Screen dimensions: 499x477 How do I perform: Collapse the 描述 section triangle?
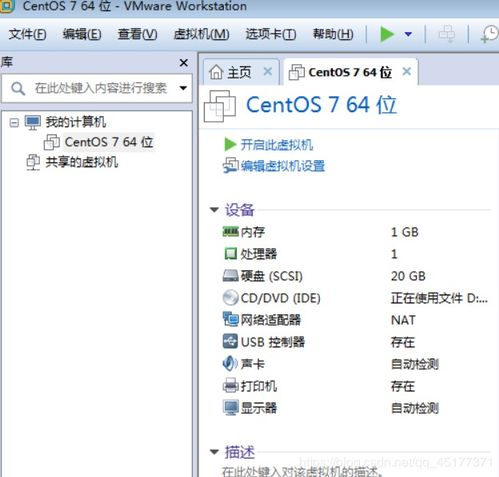pos(214,452)
